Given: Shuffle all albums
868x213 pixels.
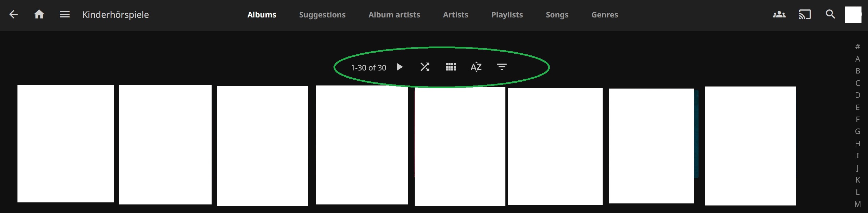Looking at the screenshot, I should click(425, 67).
